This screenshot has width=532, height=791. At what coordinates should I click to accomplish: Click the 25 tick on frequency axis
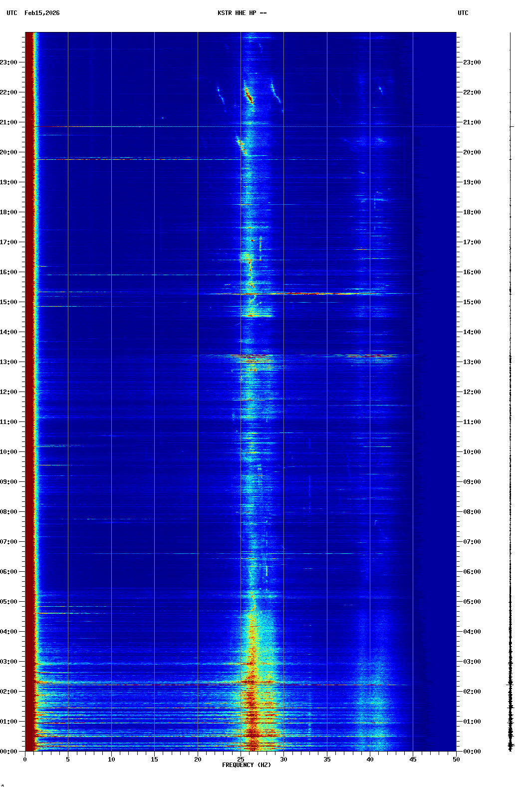(x=241, y=760)
